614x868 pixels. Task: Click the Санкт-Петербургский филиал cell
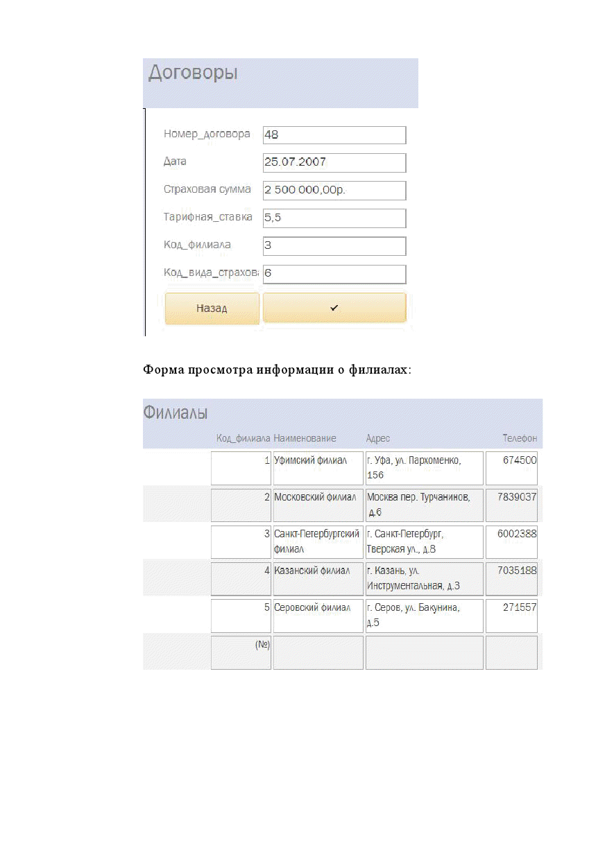[x=318, y=541]
